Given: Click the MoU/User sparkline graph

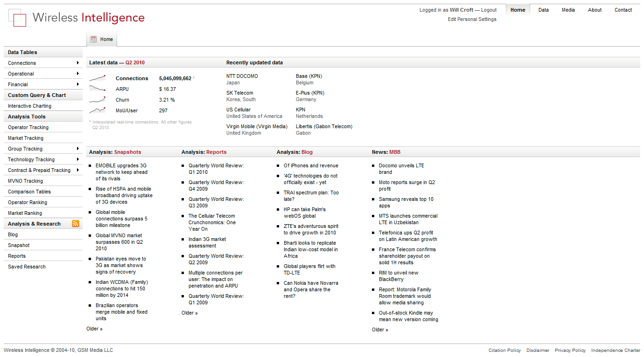Looking at the screenshot, I should [98, 110].
